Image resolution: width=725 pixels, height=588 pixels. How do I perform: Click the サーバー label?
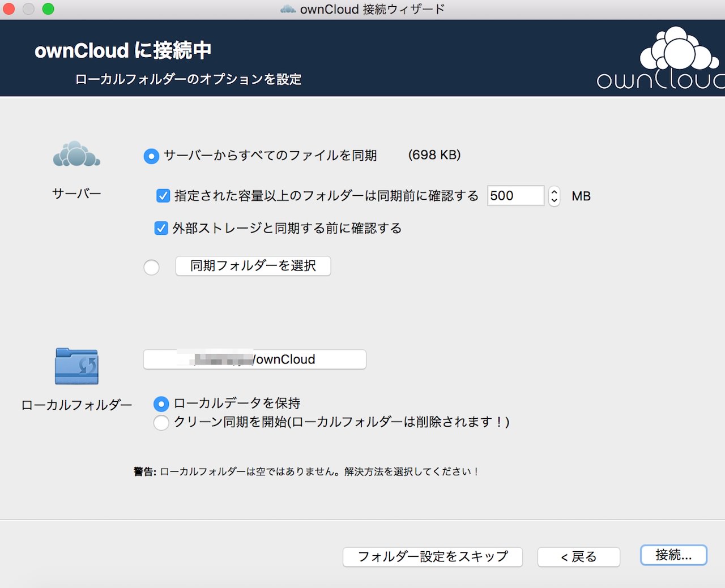coord(76,194)
